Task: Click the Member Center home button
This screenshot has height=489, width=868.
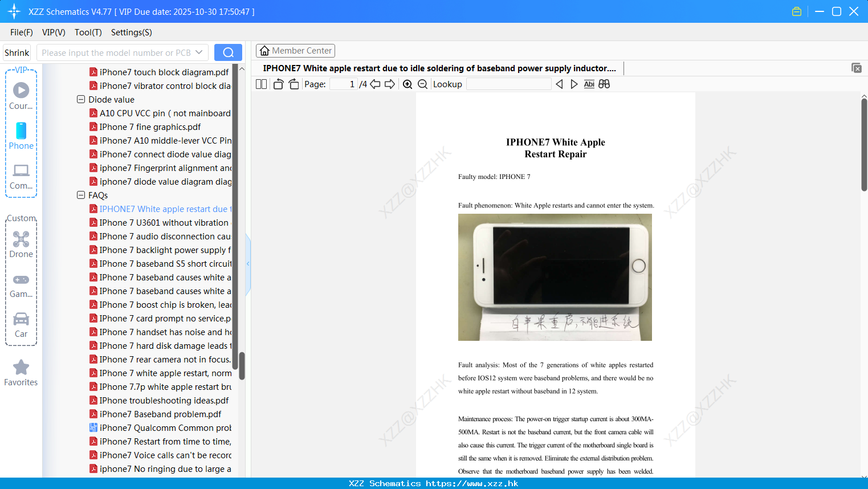Action: (295, 51)
